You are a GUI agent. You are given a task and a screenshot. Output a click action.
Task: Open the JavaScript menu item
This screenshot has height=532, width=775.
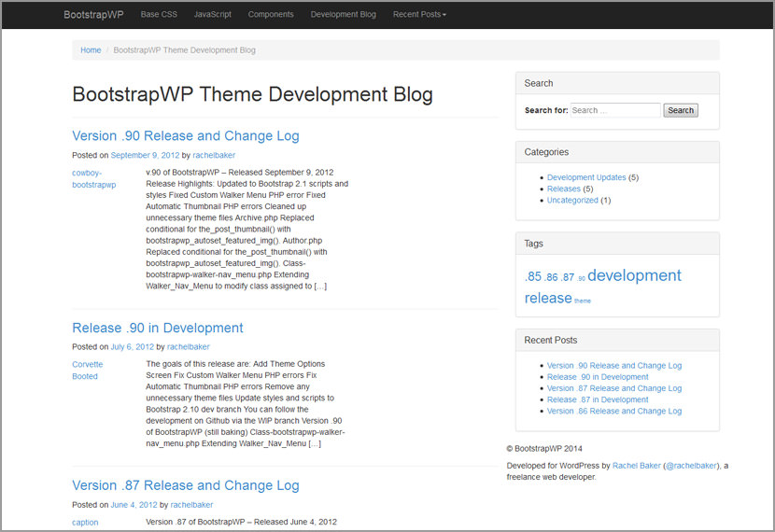click(x=213, y=14)
